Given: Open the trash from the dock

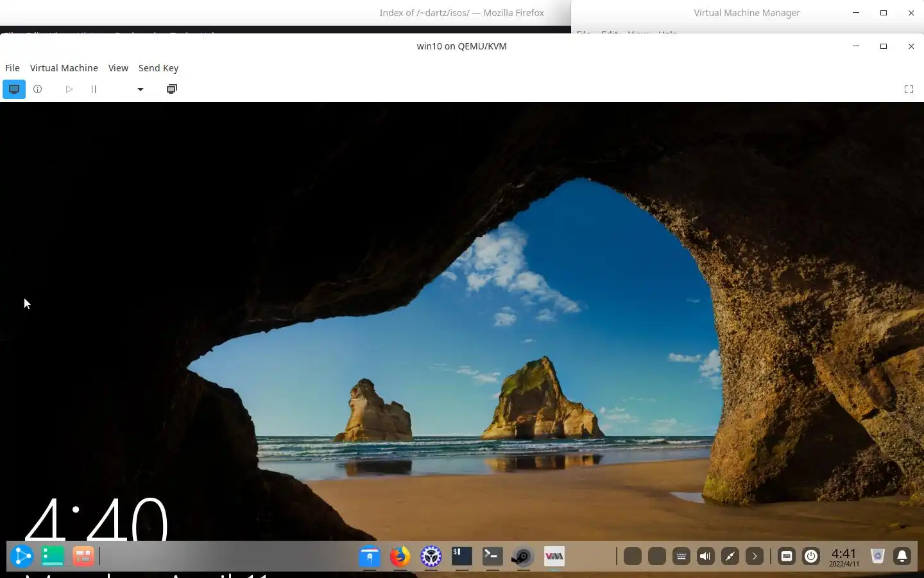Looking at the screenshot, I should (x=878, y=556).
